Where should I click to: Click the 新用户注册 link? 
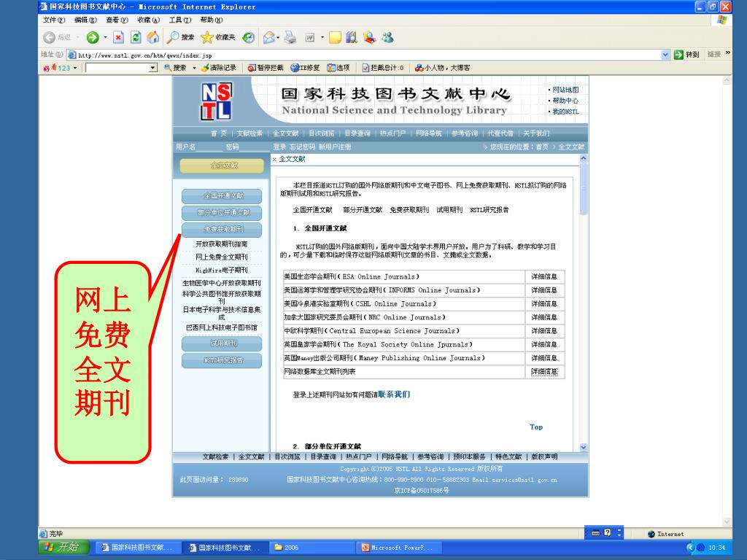click(334, 147)
